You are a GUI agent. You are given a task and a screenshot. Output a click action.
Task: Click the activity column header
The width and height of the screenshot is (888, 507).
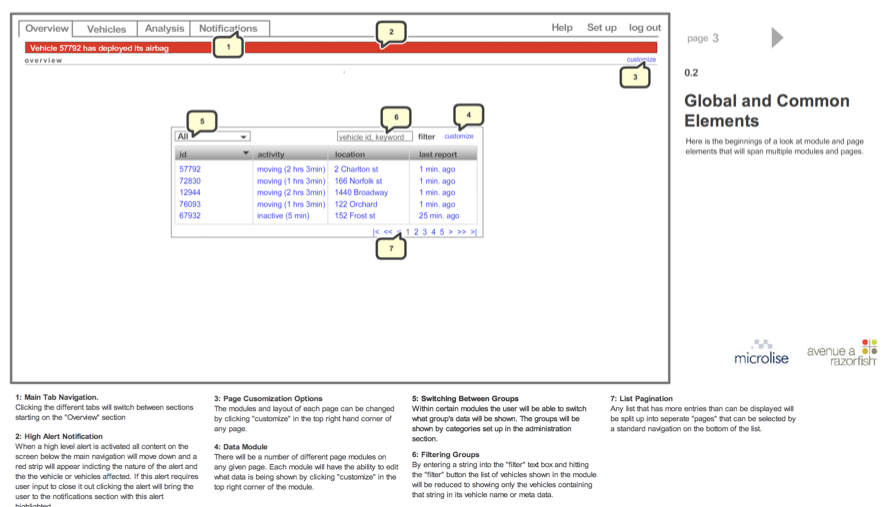tap(291, 154)
